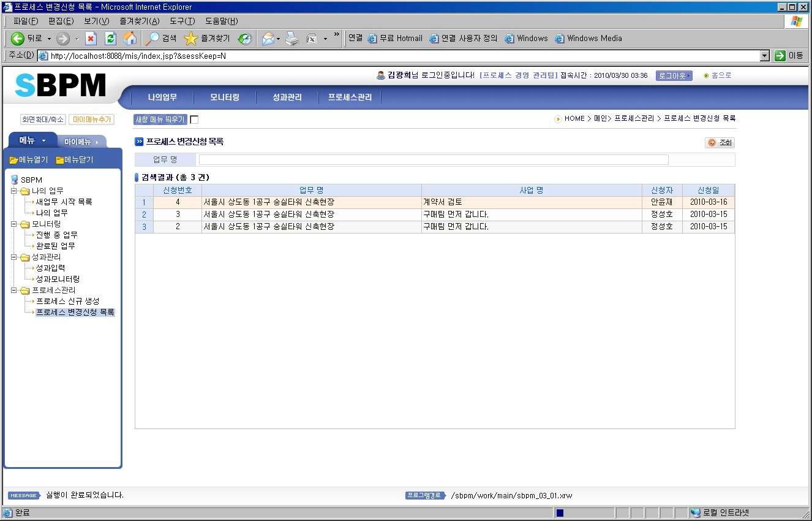Open the Back button history dropdown
This screenshot has width=812, height=521.
(49, 39)
